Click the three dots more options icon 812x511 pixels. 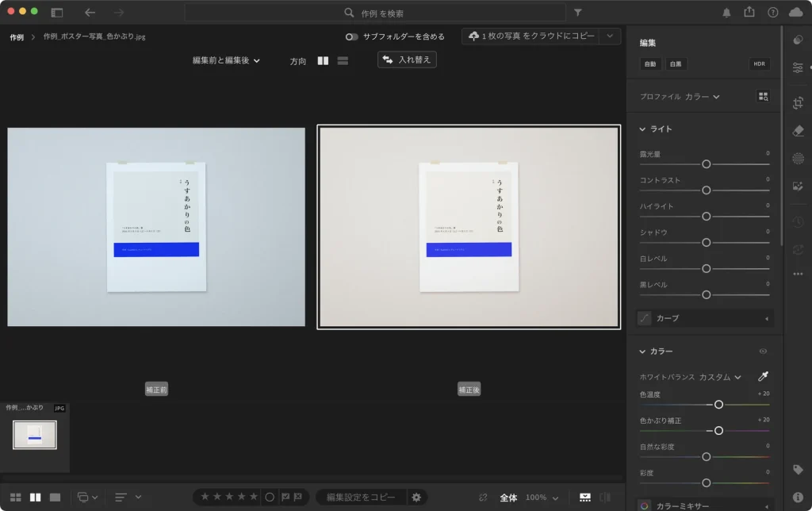point(798,274)
